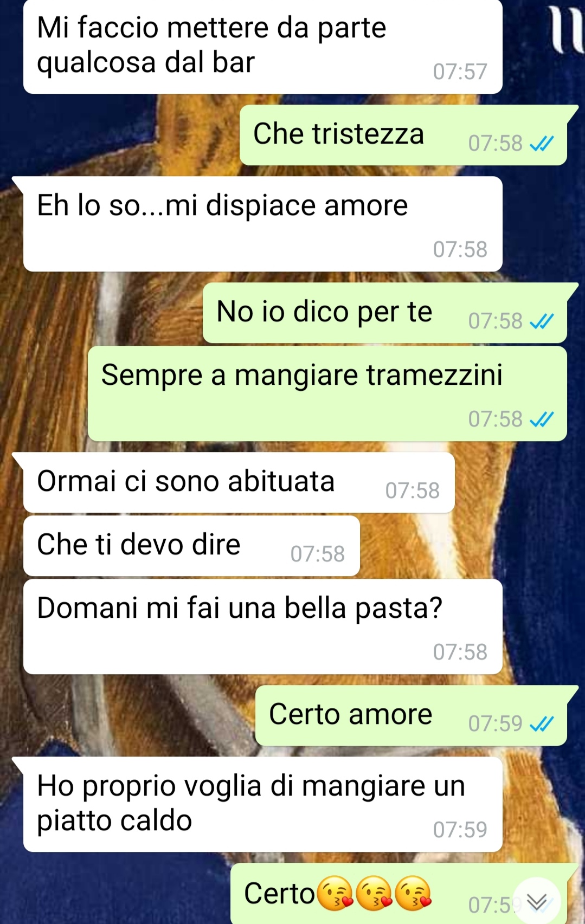This screenshot has height=924, width=585.
Task: Select the 'Sempre a mangiare tramezzini' message
Action: click(x=327, y=393)
